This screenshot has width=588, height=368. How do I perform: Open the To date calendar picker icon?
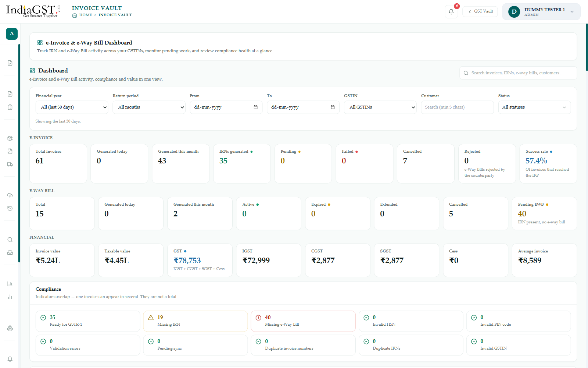point(333,107)
